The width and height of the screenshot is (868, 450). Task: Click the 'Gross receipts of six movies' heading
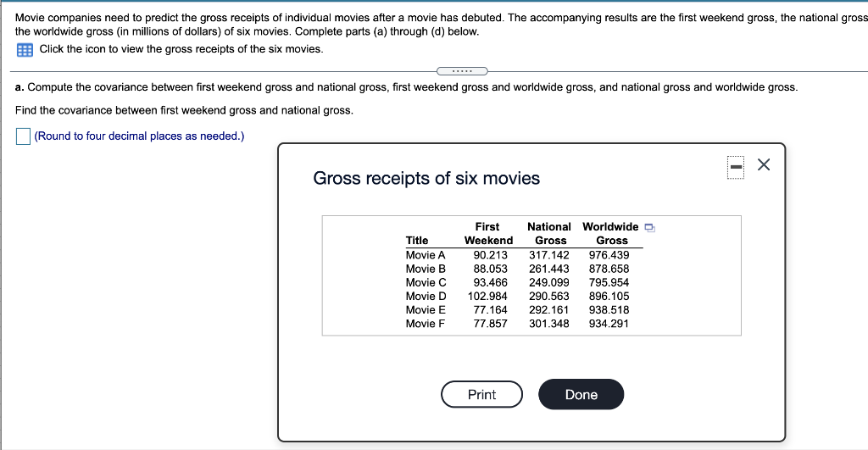[426, 178]
